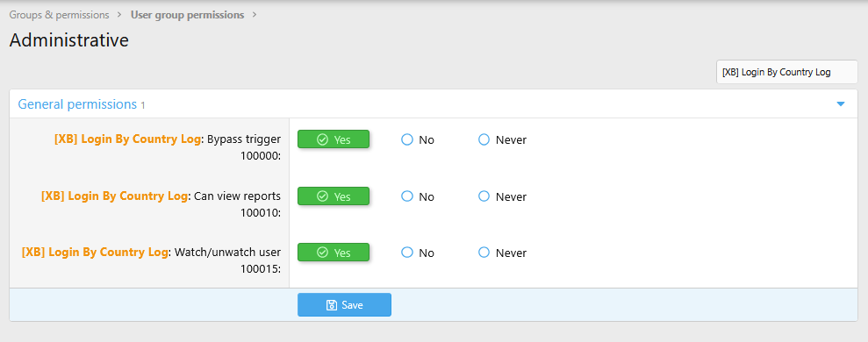The width and height of the screenshot is (868, 342).
Task: Open Groups & permissions breadcrumb
Action: [x=59, y=15]
